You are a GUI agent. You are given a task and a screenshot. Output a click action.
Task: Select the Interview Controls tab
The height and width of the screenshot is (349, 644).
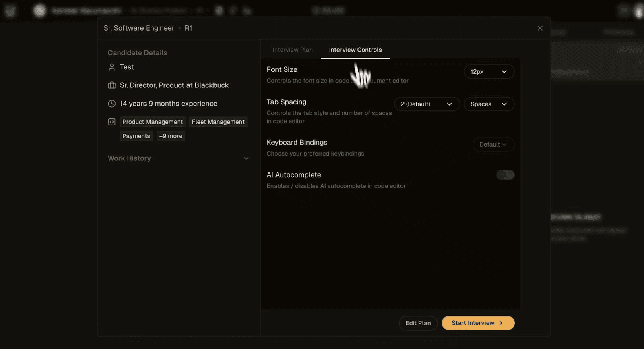[x=355, y=50]
